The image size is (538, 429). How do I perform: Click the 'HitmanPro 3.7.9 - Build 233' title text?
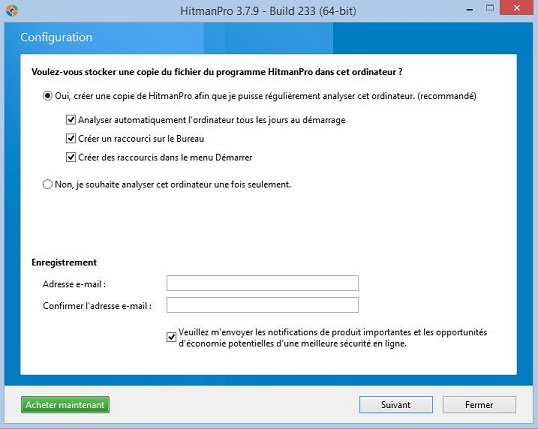268,11
